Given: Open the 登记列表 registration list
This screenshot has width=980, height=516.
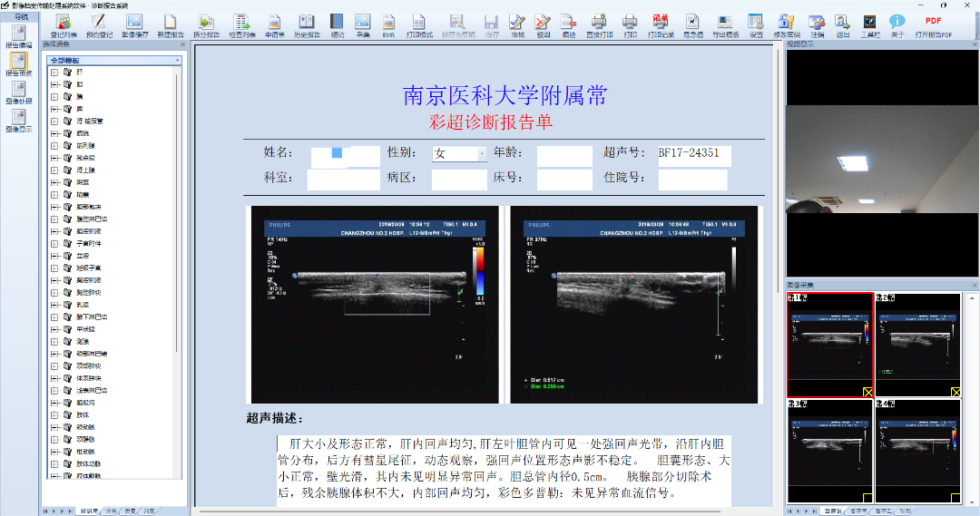Looking at the screenshot, I should pos(64,26).
